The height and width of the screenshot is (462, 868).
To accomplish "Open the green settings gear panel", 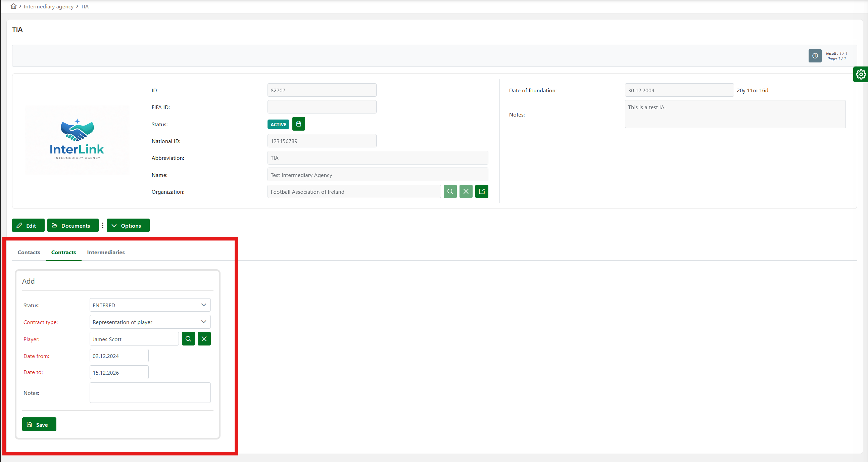I will [x=861, y=74].
